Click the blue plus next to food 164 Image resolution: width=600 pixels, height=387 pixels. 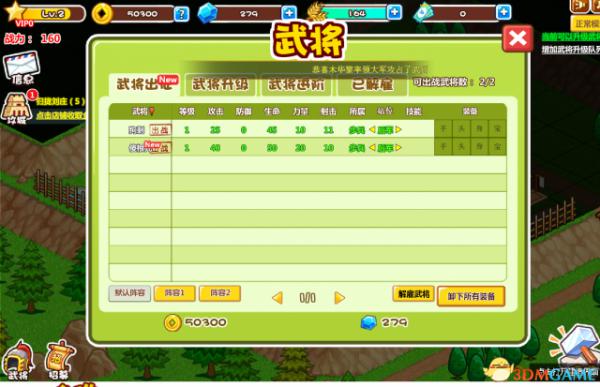coord(395,12)
